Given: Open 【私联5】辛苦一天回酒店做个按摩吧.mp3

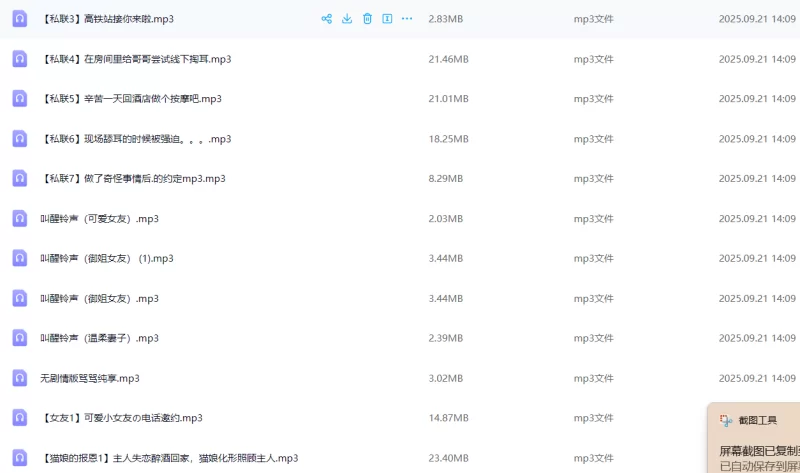Looking at the screenshot, I should click(132, 99).
